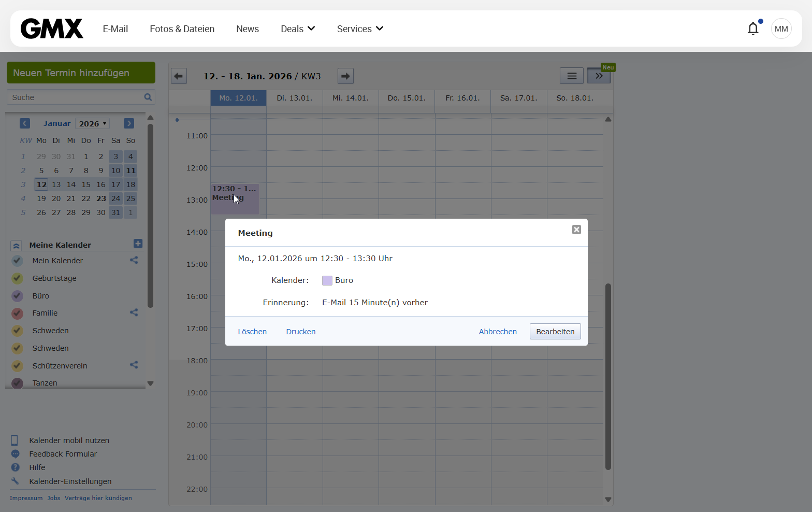
Task: Click the Löschen link
Action: [252, 332]
